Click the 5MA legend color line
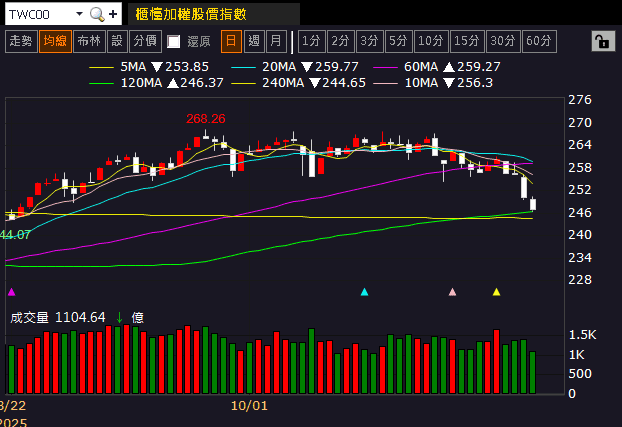 click(x=102, y=68)
